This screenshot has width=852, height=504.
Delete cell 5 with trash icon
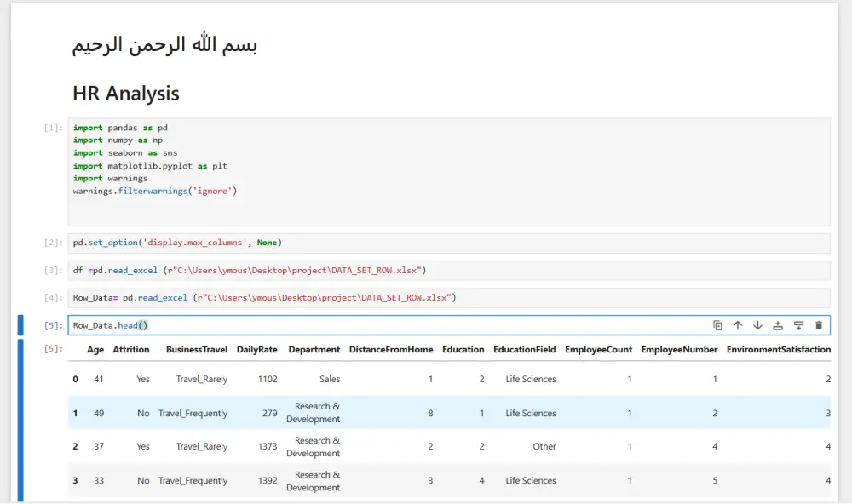[x=818, y=325]
